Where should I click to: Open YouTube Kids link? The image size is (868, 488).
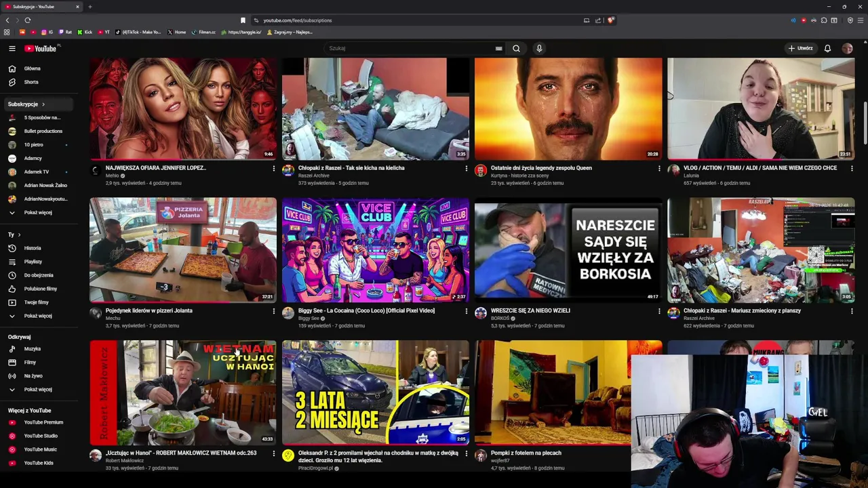tap(37, 463)
